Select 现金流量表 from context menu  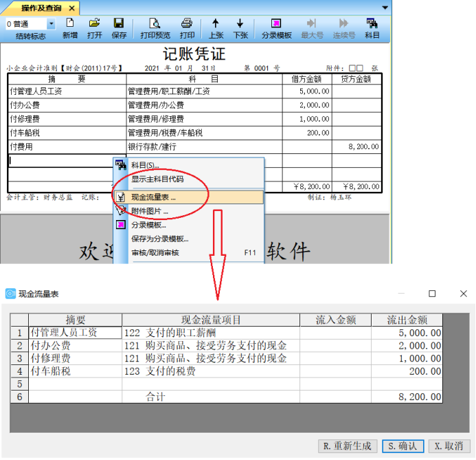[x=153, y=197]
